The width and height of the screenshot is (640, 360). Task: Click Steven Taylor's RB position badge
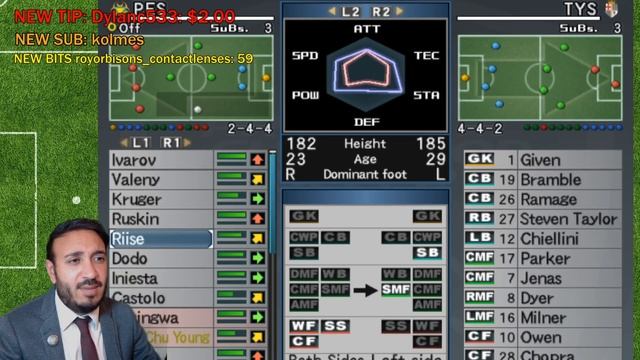pyautogui.click(x=480, y=218)
